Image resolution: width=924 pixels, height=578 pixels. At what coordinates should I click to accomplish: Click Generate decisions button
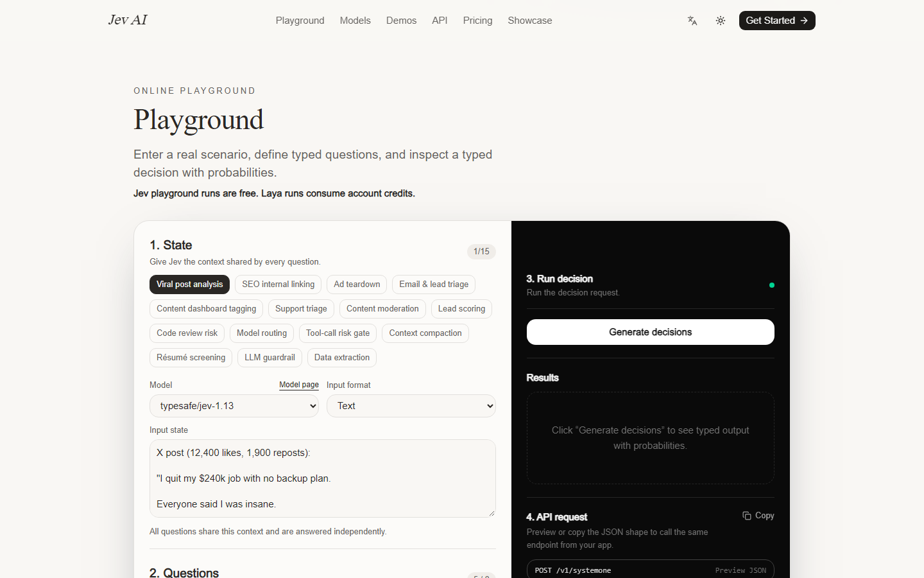coord(651,332)
